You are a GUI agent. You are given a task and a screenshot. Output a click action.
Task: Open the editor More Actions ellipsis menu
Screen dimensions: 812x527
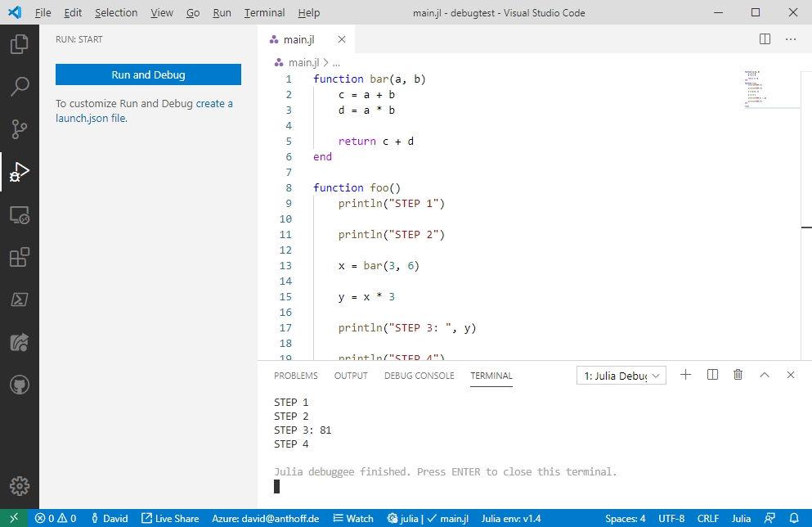pos(790,38)
